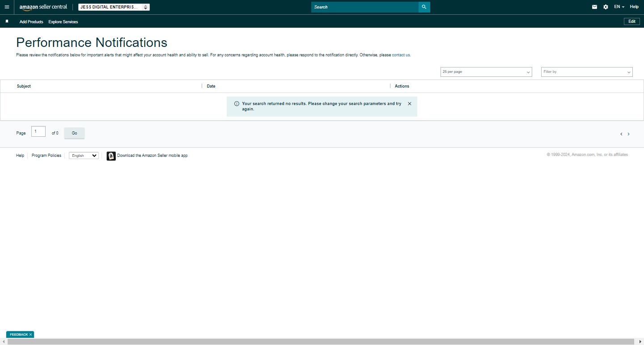Screen dimensions: 644x345
Task: Close the FEEDBACK tab with X
Action: click(31, 334)
